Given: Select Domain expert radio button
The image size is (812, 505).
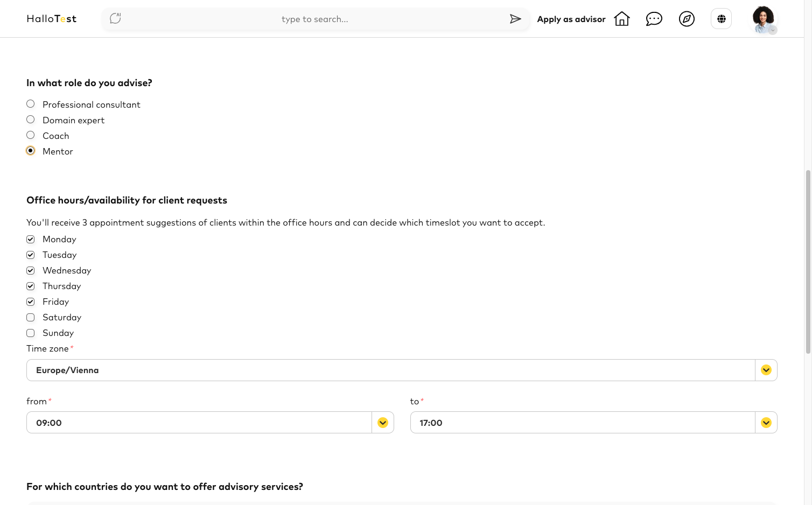Looking at the screenshot, I should (31, 120).
